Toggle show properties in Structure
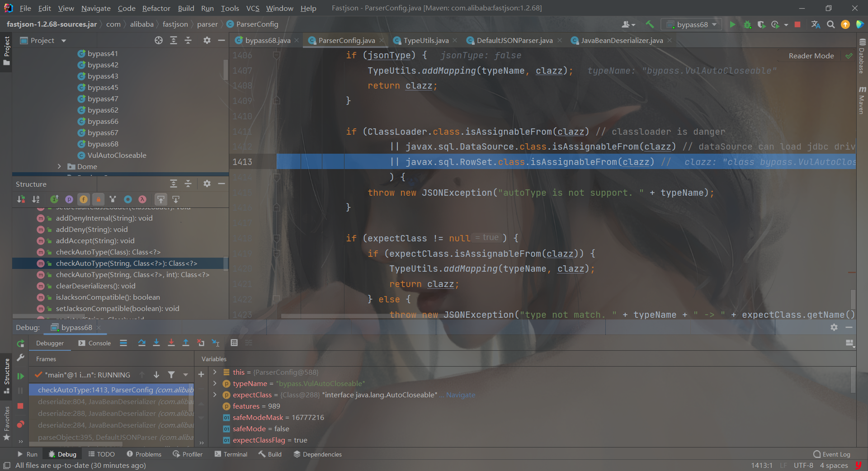 tap(69, 199)
